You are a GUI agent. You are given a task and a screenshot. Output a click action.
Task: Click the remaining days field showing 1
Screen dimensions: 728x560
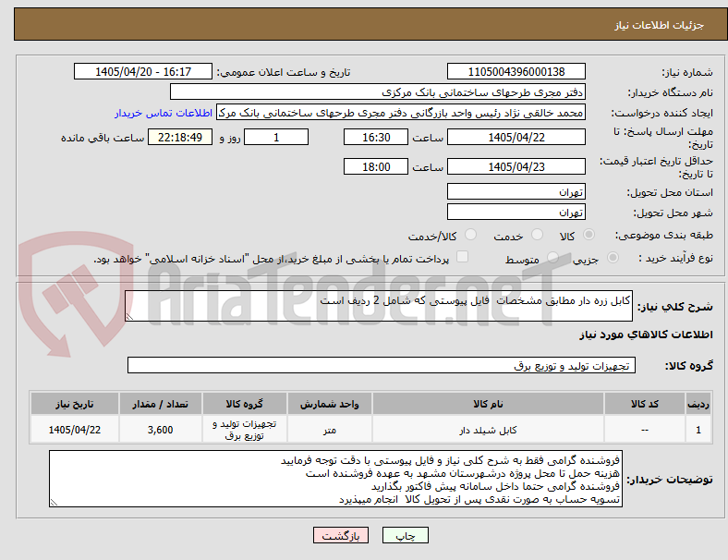[276, 137]
